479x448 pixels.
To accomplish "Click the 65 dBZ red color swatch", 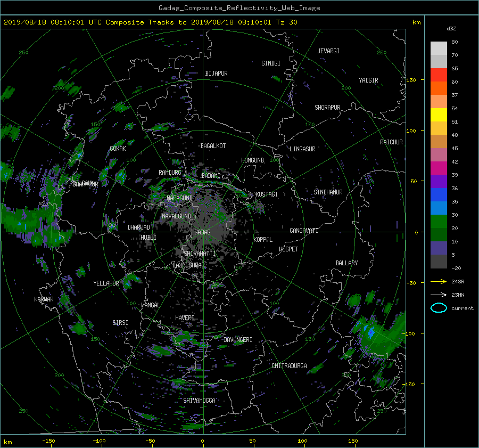I will 439,75.
